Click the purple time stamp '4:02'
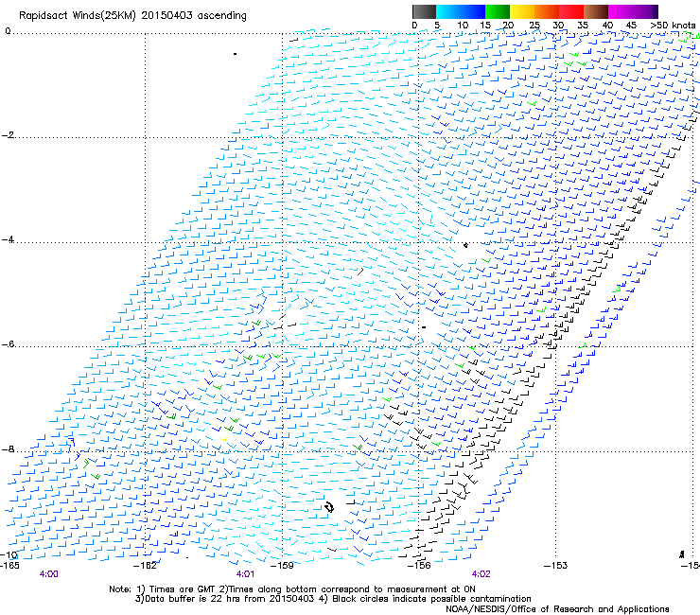The height and width of the screenshot is (615, 700). (x=481, y=574)
